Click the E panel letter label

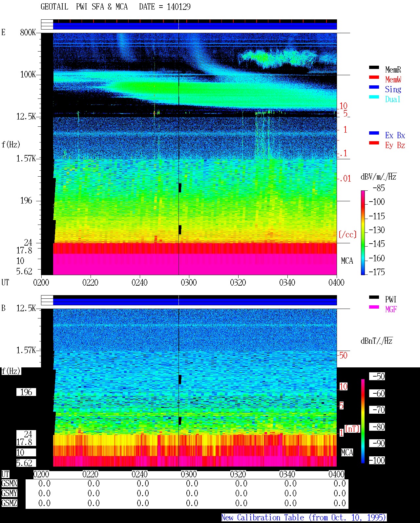[x=3, y=32]
